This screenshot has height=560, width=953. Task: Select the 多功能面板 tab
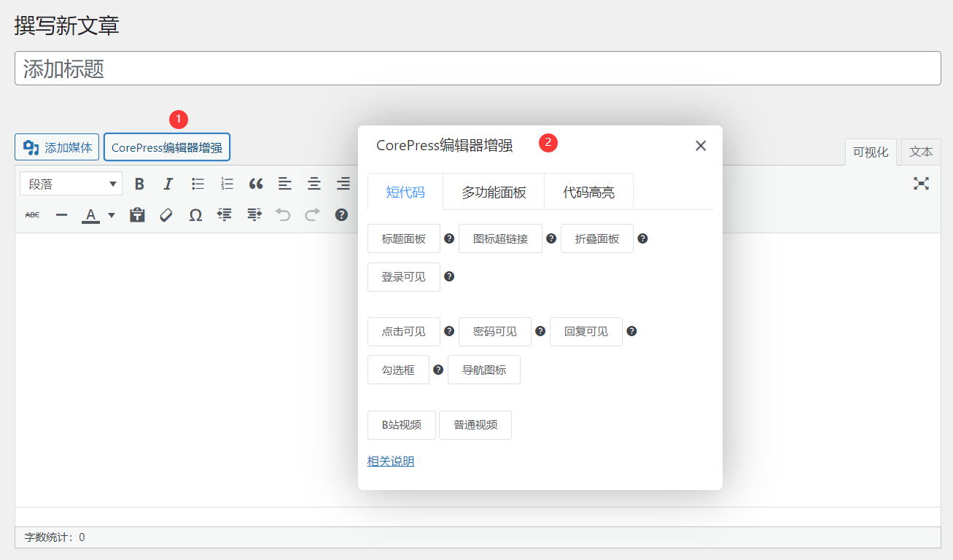[494, 192]
